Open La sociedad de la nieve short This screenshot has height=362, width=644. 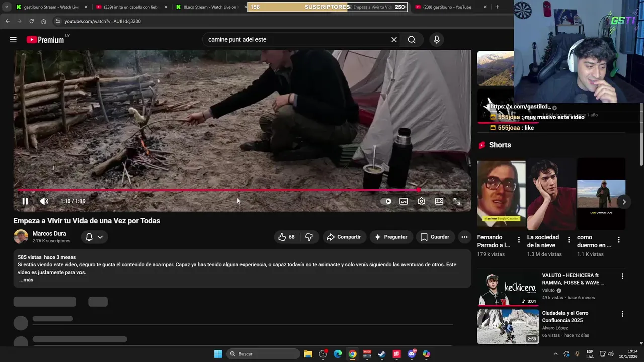(x=551, y=194)
